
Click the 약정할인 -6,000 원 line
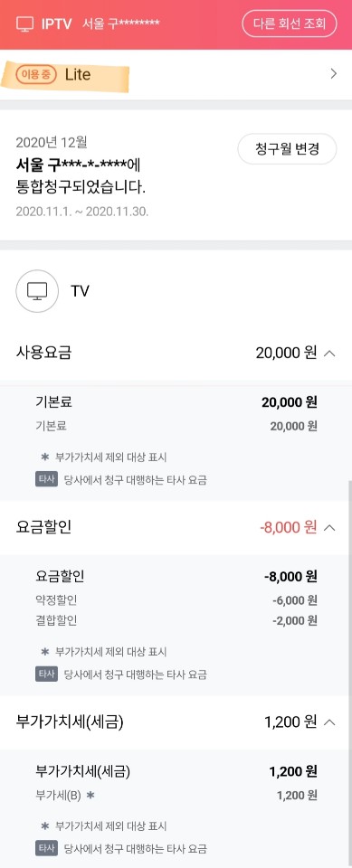[176, 600]
